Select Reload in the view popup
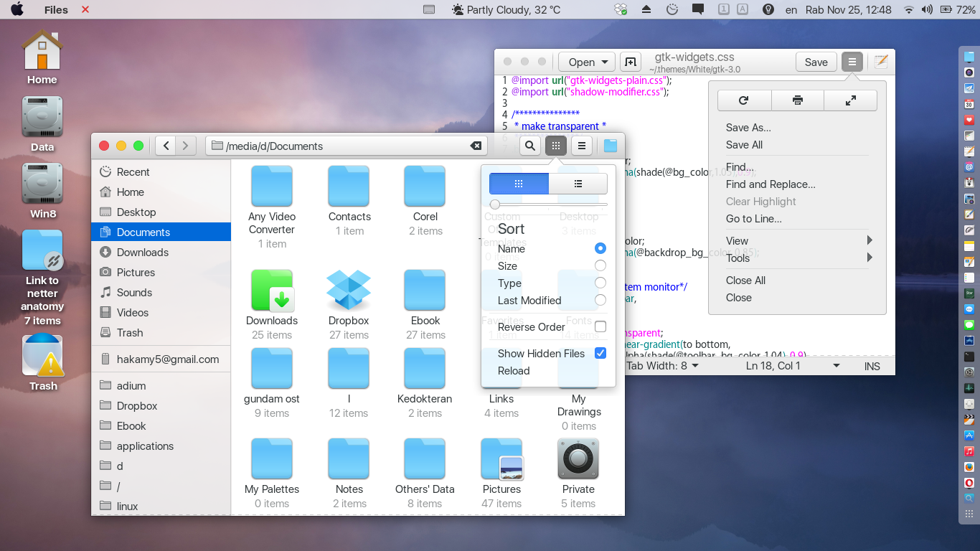Image resolution: width=980 pixels, height=551 pixels. (x=514, y=371)
